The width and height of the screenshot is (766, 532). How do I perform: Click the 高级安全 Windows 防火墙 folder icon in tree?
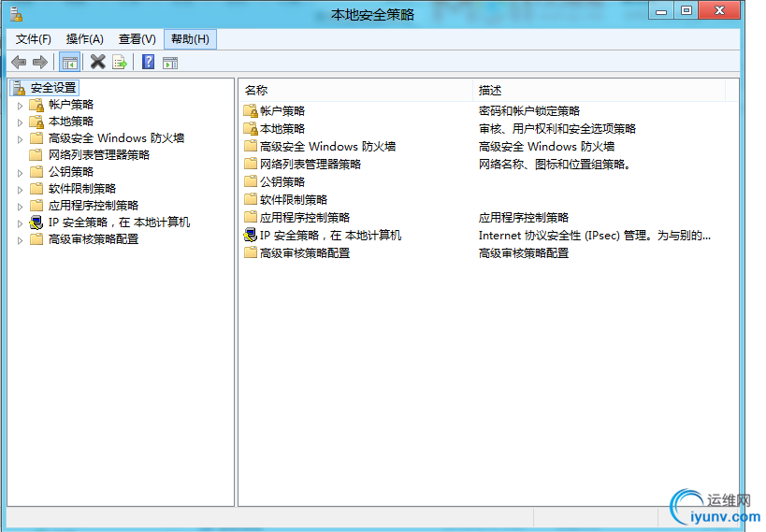tap(36, 138)
